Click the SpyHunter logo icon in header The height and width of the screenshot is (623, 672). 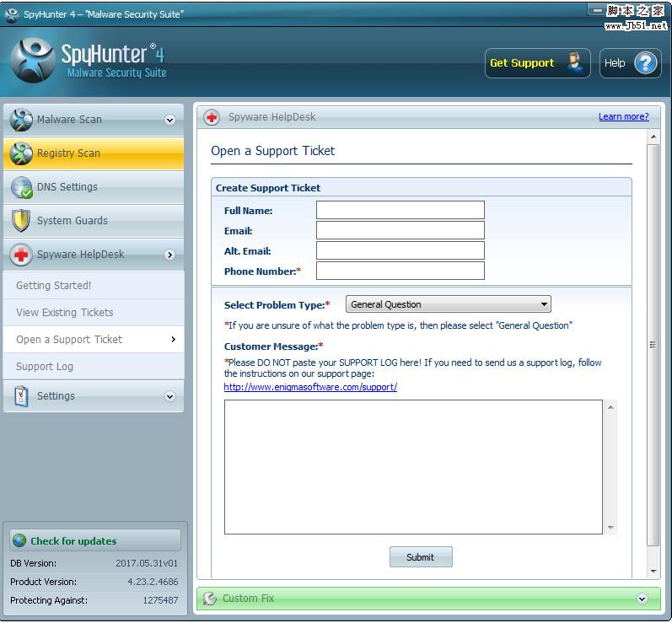click(x=33, y=61)
